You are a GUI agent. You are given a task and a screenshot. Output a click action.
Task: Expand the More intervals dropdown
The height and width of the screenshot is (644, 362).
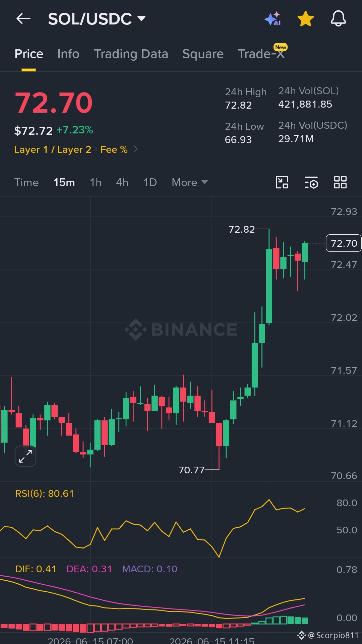190,182
